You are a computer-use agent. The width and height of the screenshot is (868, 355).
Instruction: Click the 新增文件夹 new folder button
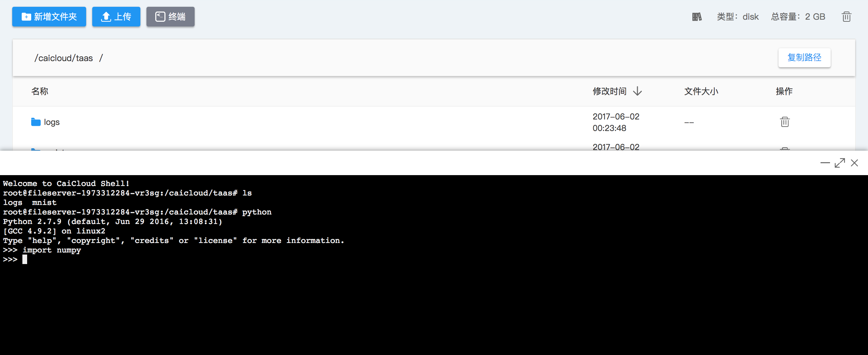[49, 17]
